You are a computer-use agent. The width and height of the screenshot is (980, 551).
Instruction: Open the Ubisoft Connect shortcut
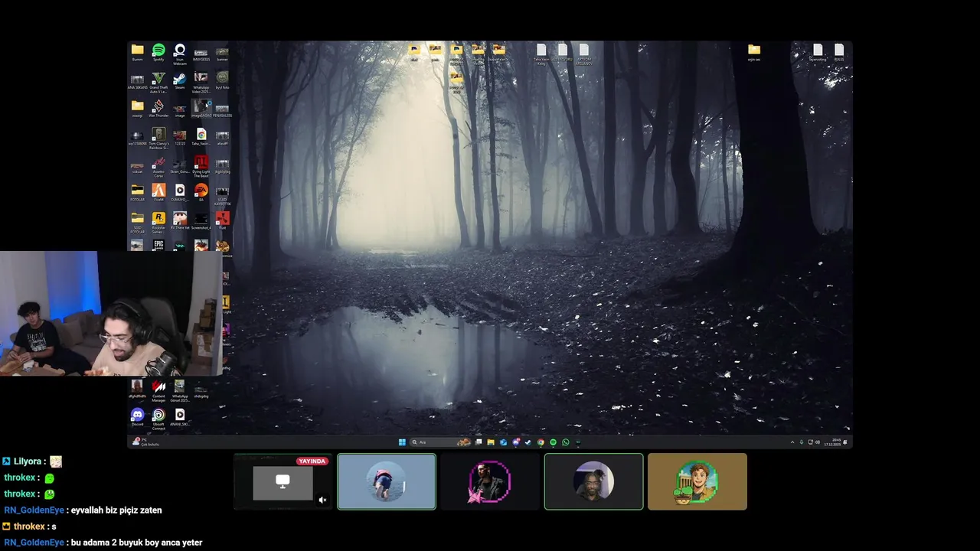click(x=158, y=419)
